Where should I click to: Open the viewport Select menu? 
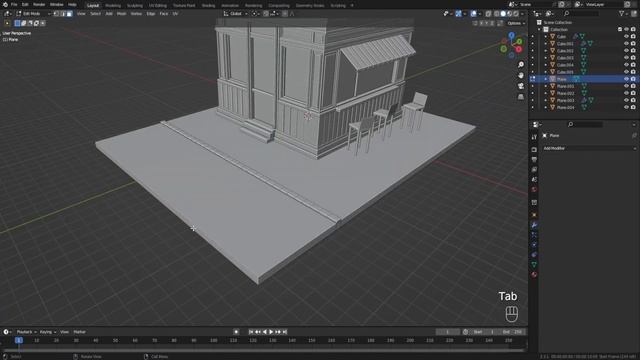point(96,13)
